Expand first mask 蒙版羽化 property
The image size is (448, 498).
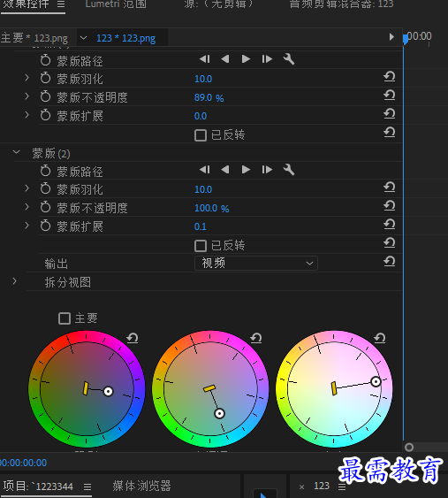pos(27,78)
